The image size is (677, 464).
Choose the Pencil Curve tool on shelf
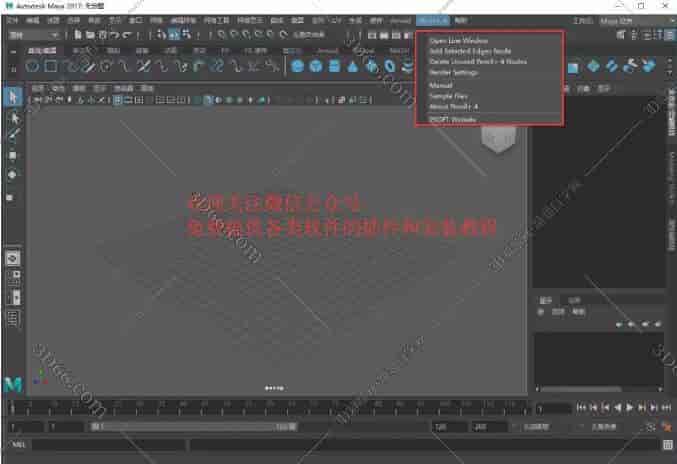tap(89, 66)
